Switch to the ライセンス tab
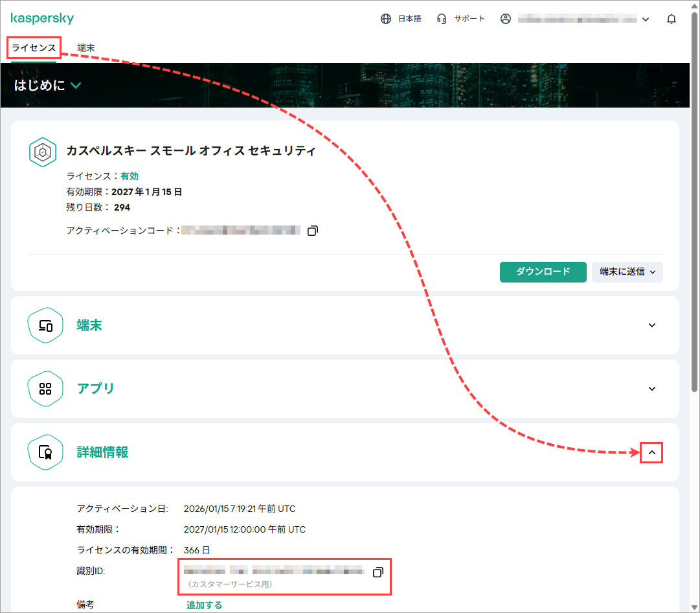This screenshot has width=700, height=613. (x=34, y=48)
